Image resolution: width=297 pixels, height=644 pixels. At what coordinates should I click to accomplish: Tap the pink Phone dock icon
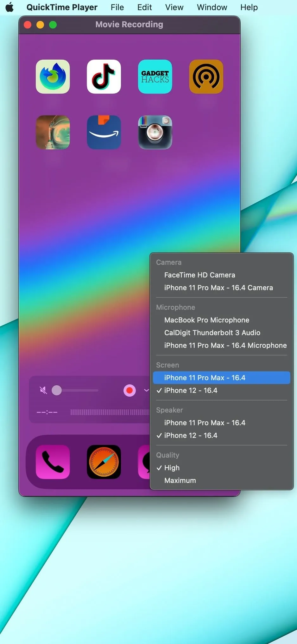[53, 462]
